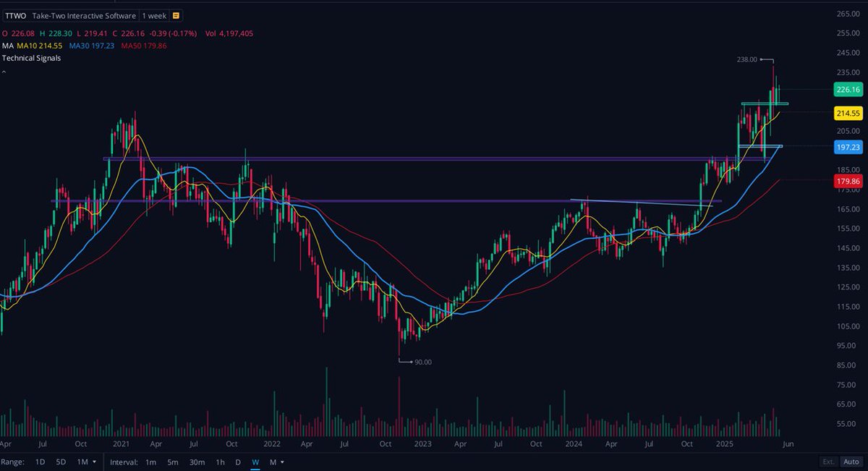Switch interval to D for daily chart
This screenshot has height=471, width=868.
[238, 462]
